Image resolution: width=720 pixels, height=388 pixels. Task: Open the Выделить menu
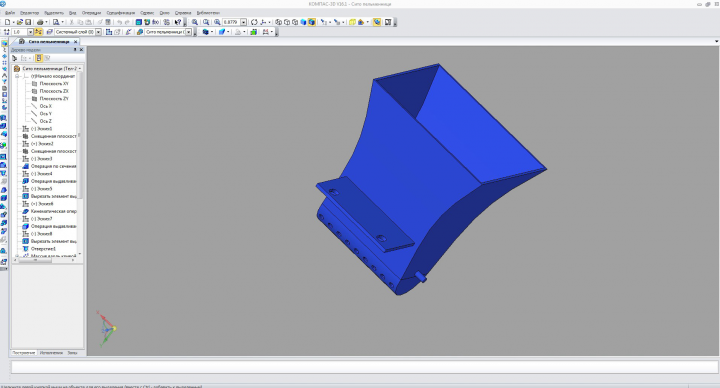point(54,13)
